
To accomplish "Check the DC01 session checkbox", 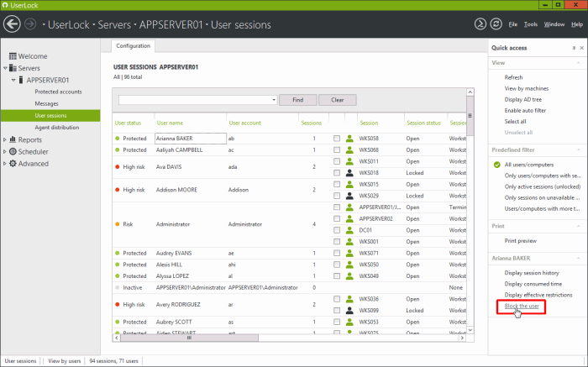I will (x=337, y=230).
